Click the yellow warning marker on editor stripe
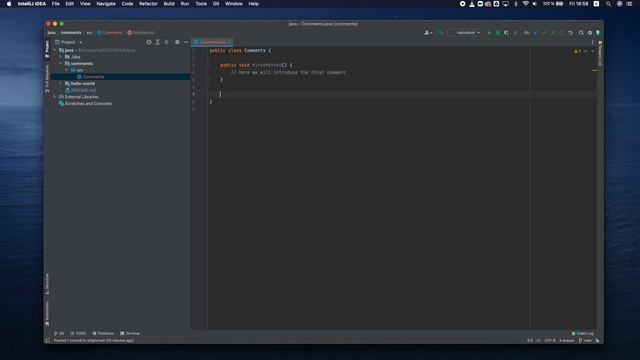The height and width of the screenshot is (360, 640). (x=594, y=71)
